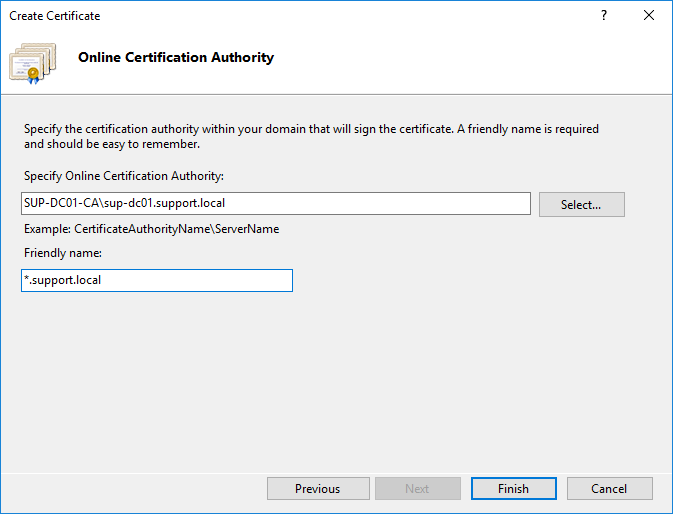The image size is (673, 514).
Task: Place cursor on SUP-DC01-CA text in field
Action: click(60, 204)
